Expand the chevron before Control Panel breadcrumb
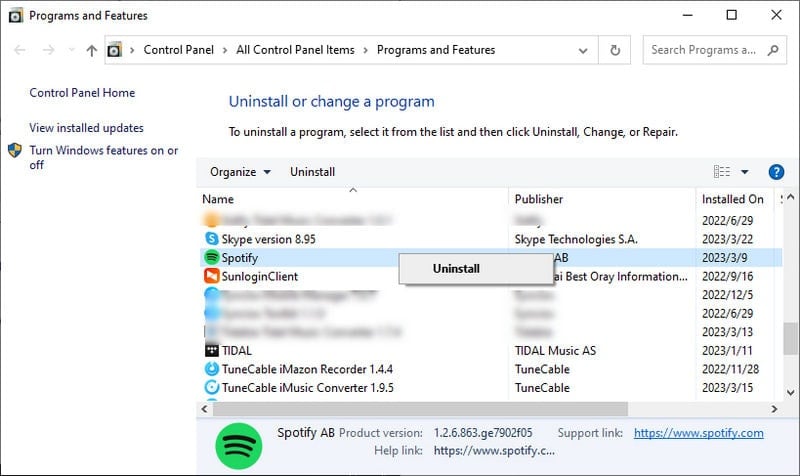This screenshot has height=476, width=800. pos(132,50)
